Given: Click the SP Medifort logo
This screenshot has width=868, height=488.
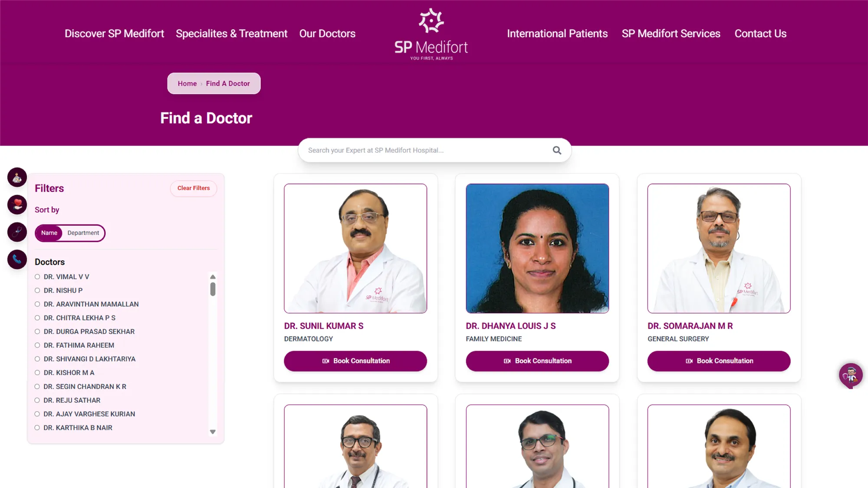Looking at the screenshot, I should 431,34.
